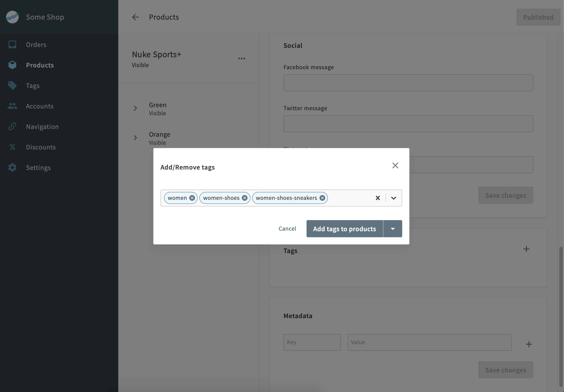
Task: Remove the women tag chip
Action: 192,198
